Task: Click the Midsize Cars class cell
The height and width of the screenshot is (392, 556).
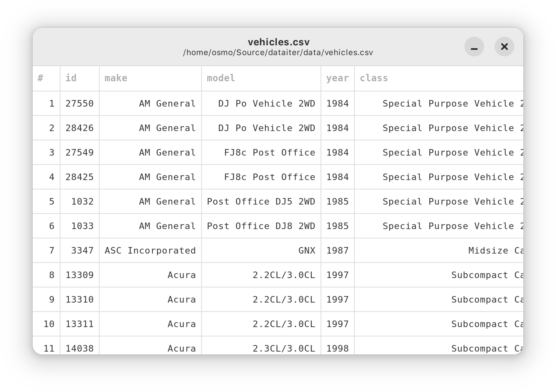Action: click(495, 250)
